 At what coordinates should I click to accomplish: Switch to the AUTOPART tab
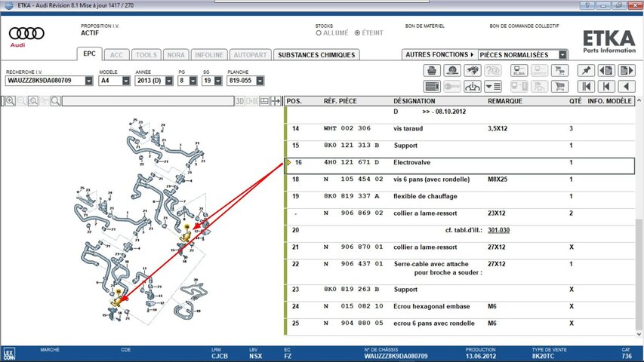(x=250, y=55)
